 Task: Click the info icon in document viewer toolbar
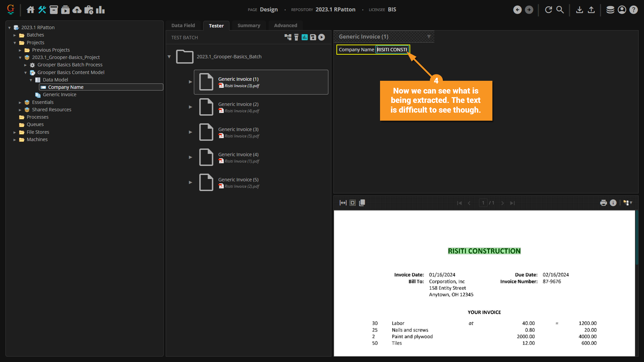(x=613, y=203)
